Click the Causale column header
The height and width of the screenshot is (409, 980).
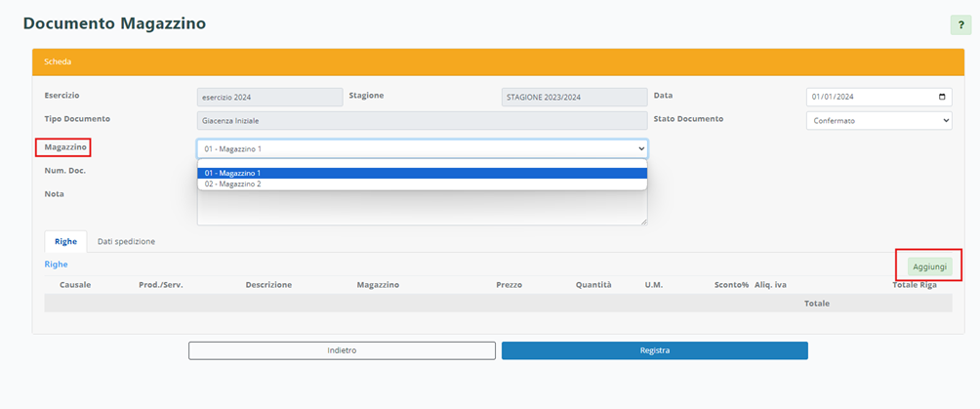pos(75,285)
